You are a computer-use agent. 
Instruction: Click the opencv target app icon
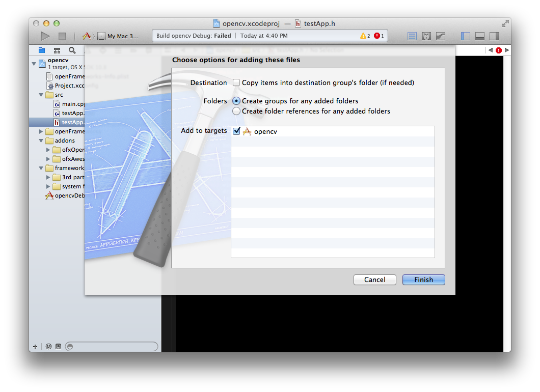point(247,131)
